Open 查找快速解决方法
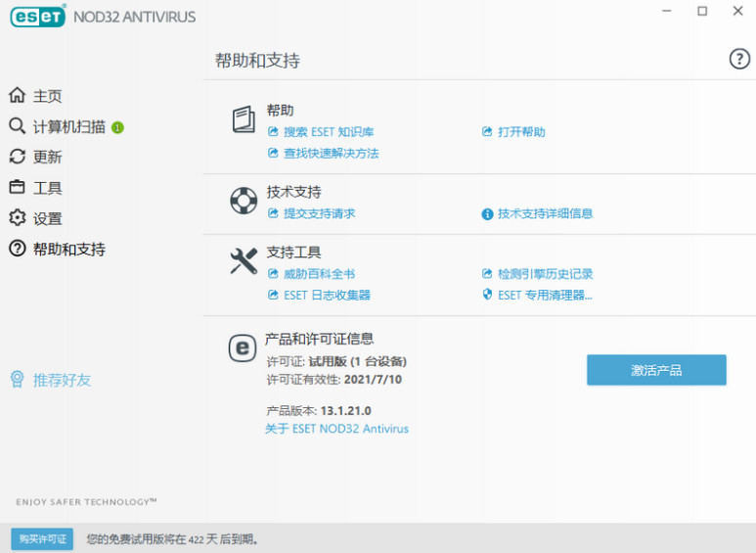 [331, 154]
